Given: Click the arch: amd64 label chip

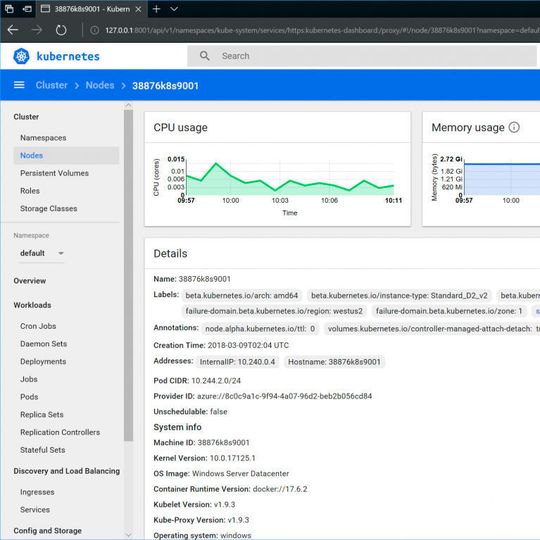Looking at the screenshot, I should 241,295.
